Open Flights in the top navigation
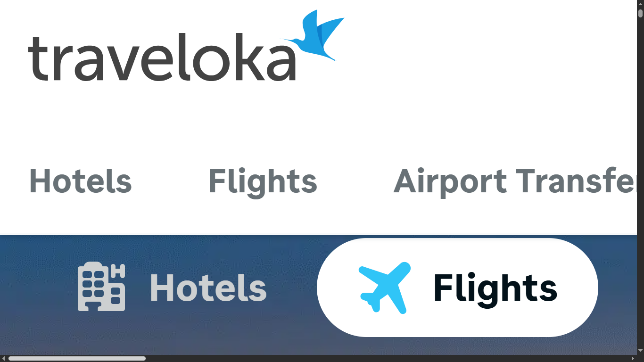Screen dimensions: 644x362 click(x=263, y=181)
